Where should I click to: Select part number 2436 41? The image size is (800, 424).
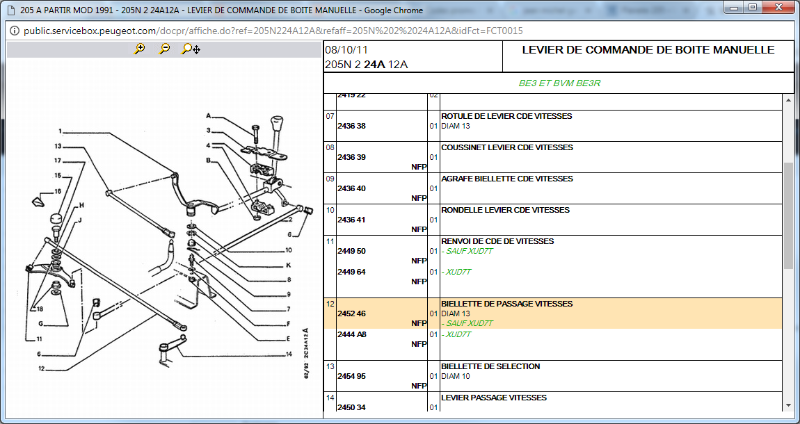352,220
